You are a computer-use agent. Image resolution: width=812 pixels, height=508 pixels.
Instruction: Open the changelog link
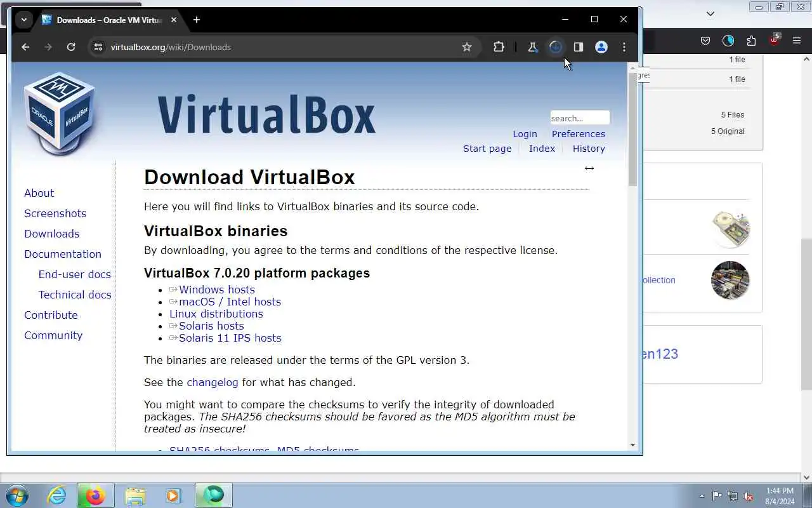(x=213, y=382)
